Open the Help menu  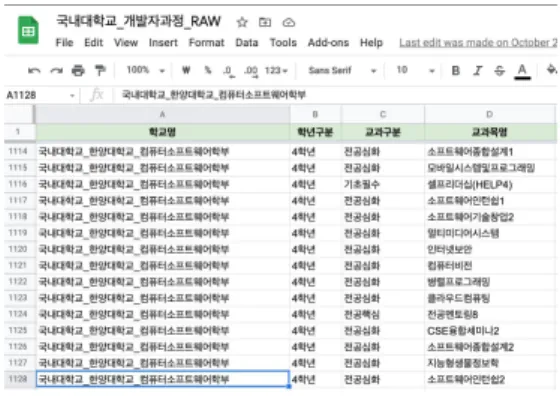click(x=371, y=42)
